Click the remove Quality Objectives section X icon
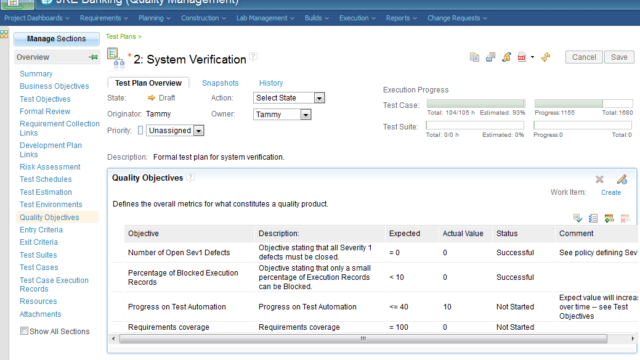This screenshot has height=360, width=640. click(600, 179)
